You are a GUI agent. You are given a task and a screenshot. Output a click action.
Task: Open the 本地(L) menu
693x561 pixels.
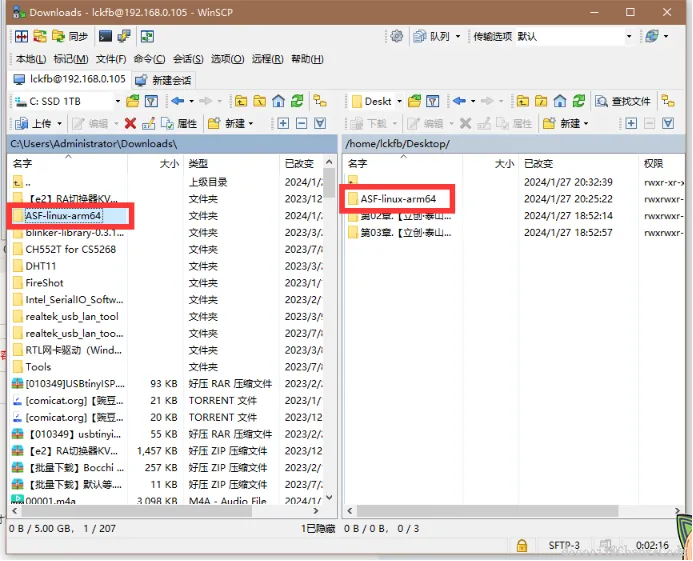pyautogui.click(x=30, y=59)
